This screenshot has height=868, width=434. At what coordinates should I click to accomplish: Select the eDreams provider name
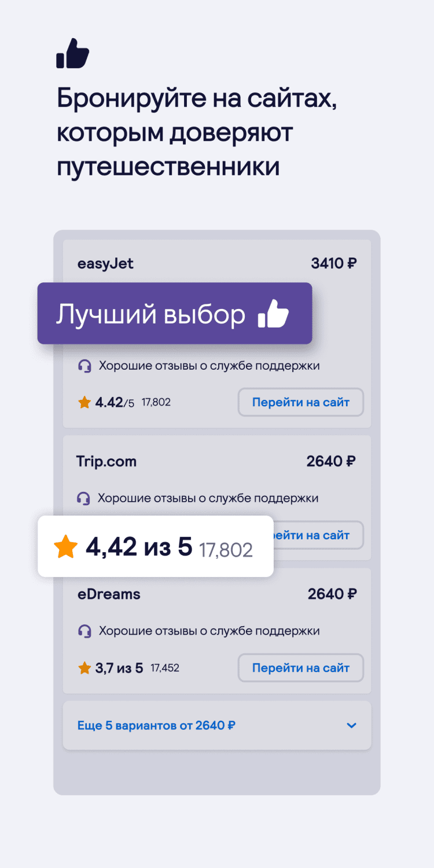109,594
